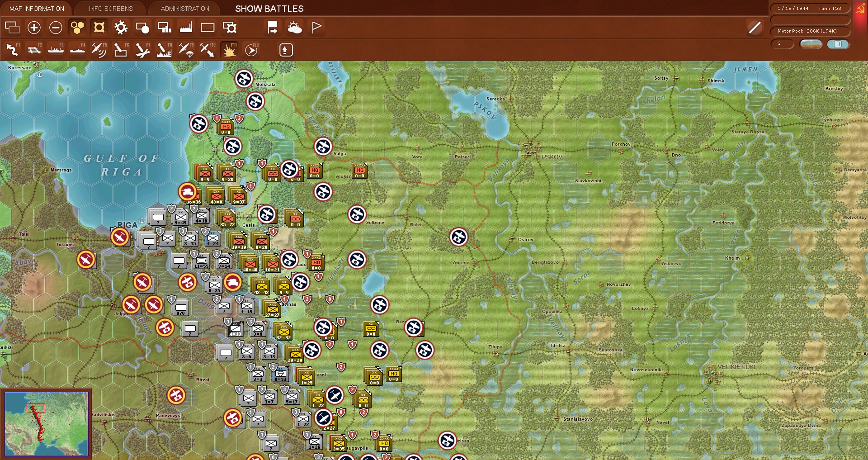Click the empty rectangle toolbar icon
Viewport: 868px width, 460px height.
(208, 28)
